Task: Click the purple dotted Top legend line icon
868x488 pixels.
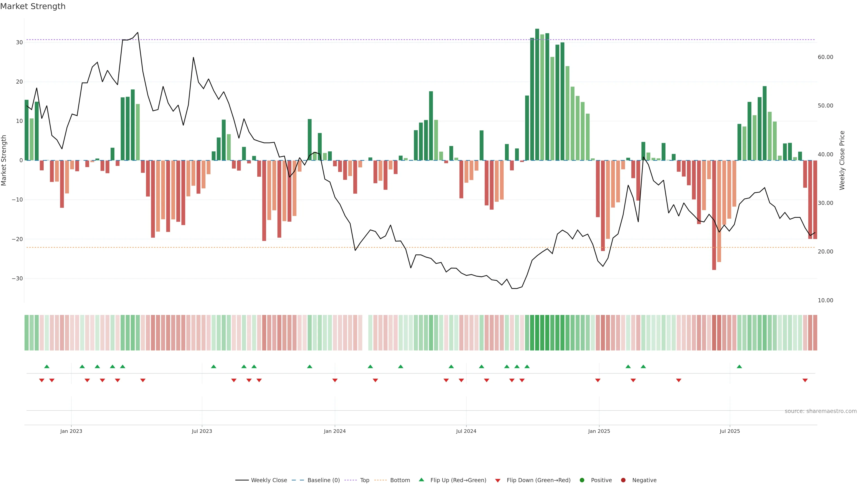Action: pyautogui.click(x=350, y=480)
